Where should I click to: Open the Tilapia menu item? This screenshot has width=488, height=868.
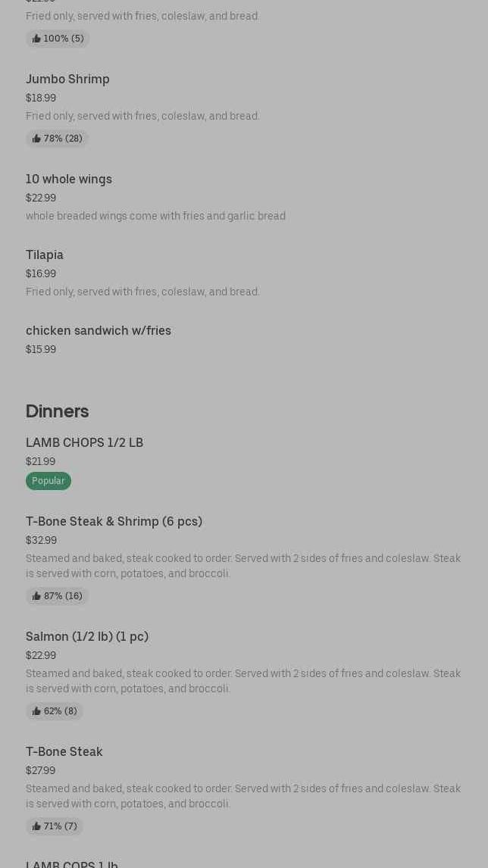(x=45, y=254)
